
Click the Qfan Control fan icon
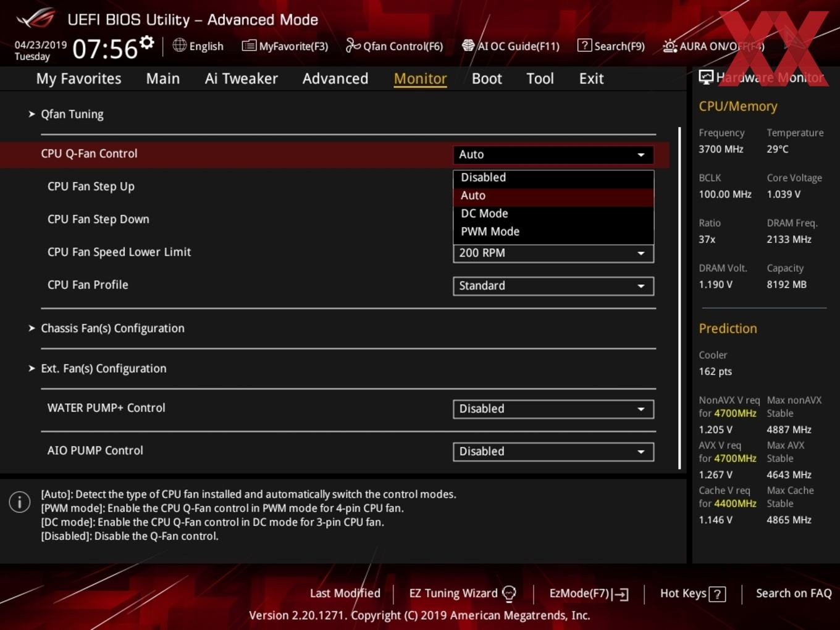(x=353, y=45)
